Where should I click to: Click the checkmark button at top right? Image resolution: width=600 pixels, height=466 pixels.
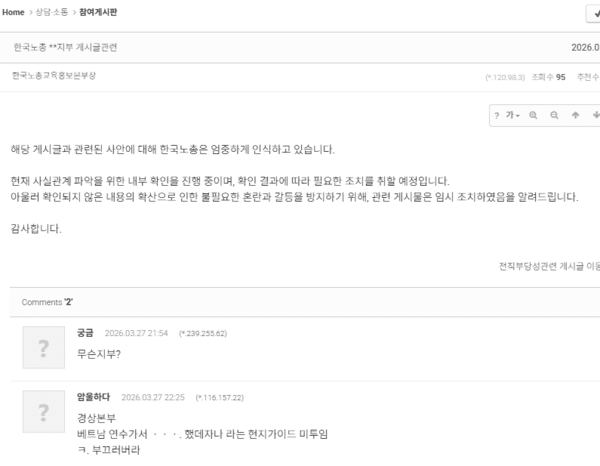pyautogui.click(x=593, y=14)
